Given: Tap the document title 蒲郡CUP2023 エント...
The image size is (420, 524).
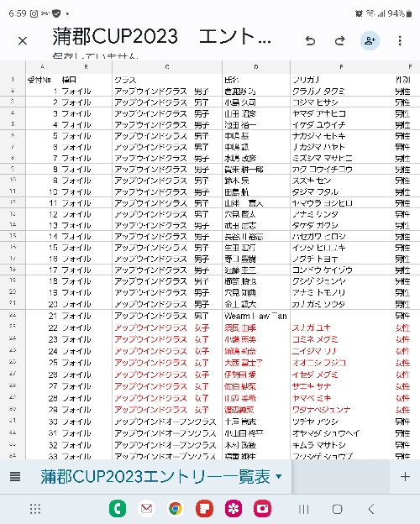Looking at the screenshot, I should (x=161, y=36).
